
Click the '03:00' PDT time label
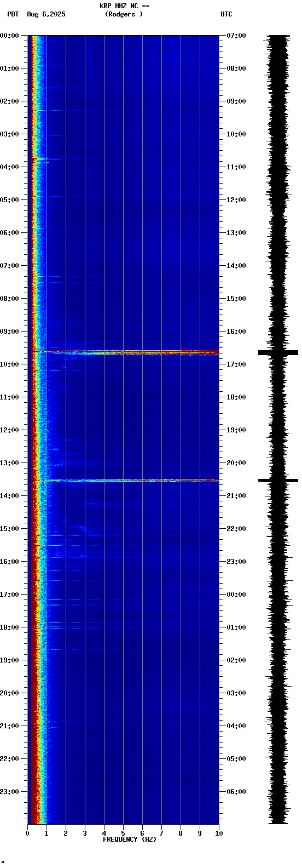pyautogui.click(x=9, y=134)
